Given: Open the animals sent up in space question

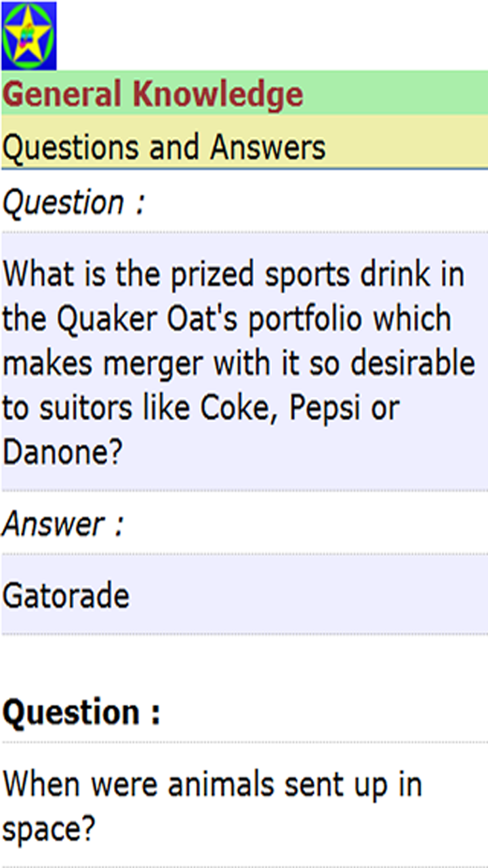Looking at the screenshot, I should tap(212, 806).
